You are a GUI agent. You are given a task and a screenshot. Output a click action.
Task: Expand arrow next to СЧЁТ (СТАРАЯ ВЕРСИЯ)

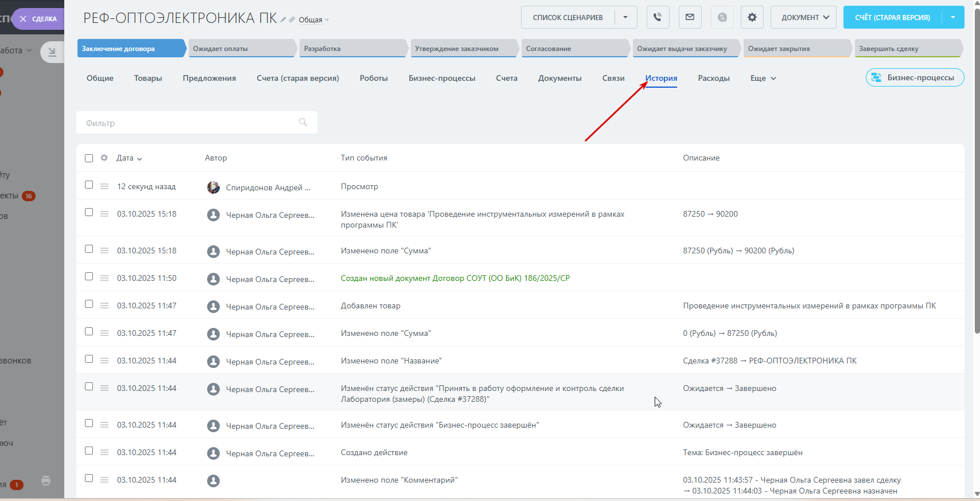click(953, 17)
